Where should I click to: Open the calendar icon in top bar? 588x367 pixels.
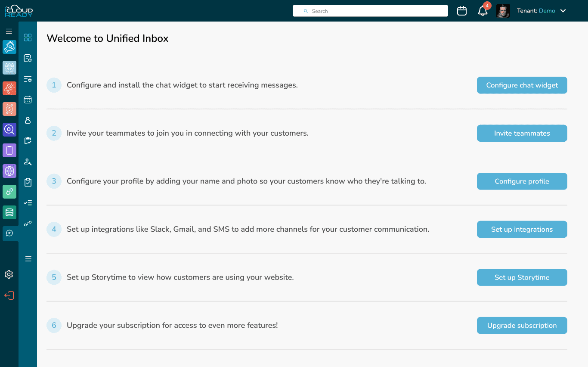point(462,11)
